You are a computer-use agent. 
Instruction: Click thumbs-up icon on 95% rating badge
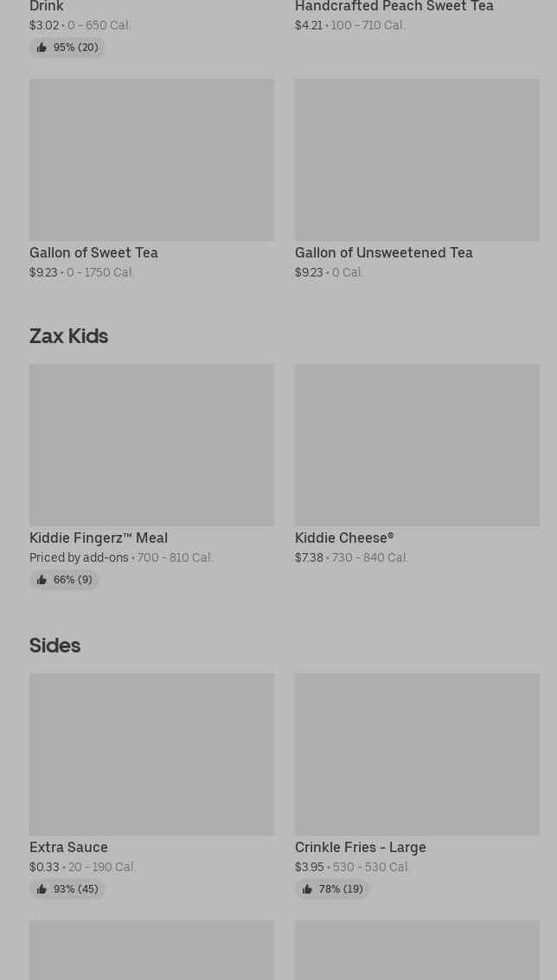(42, 48)
